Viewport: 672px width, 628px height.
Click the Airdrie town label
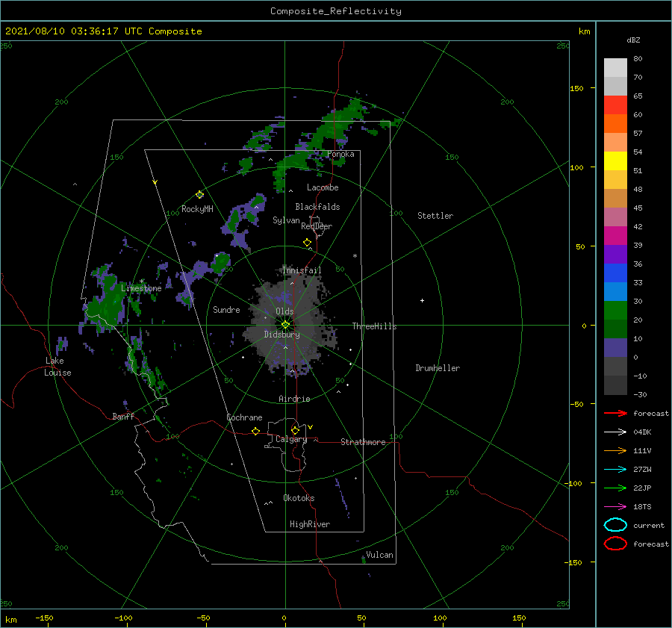[x=294, y=399]
